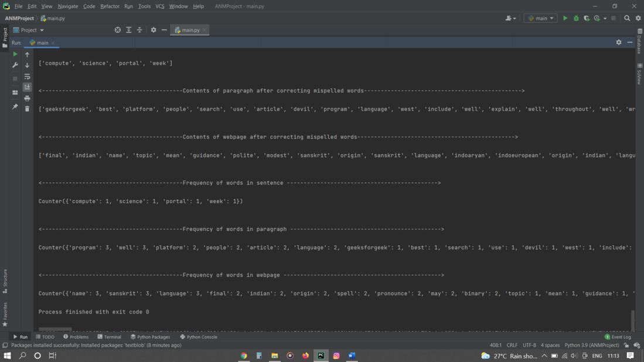The width and height of the screenshot is (644, 362).
Task: Click the restore layout icon in Run panel
Action: coord(15,93)
